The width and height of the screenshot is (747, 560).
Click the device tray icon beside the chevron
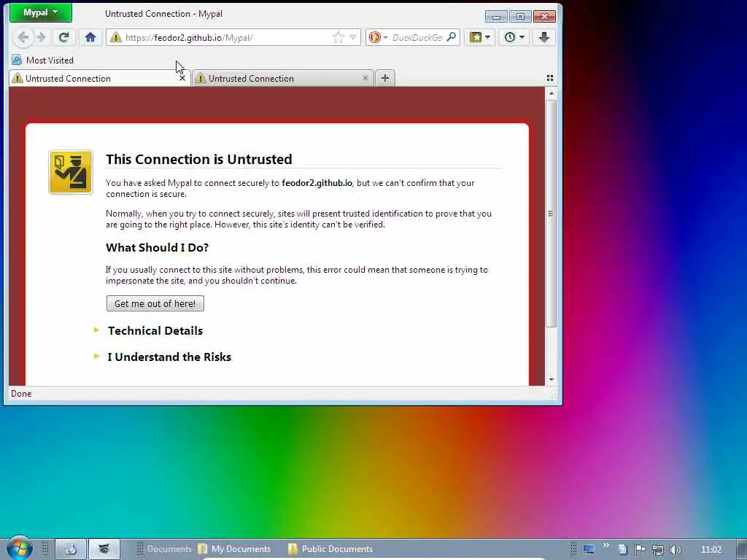click(x=622, y=550)
